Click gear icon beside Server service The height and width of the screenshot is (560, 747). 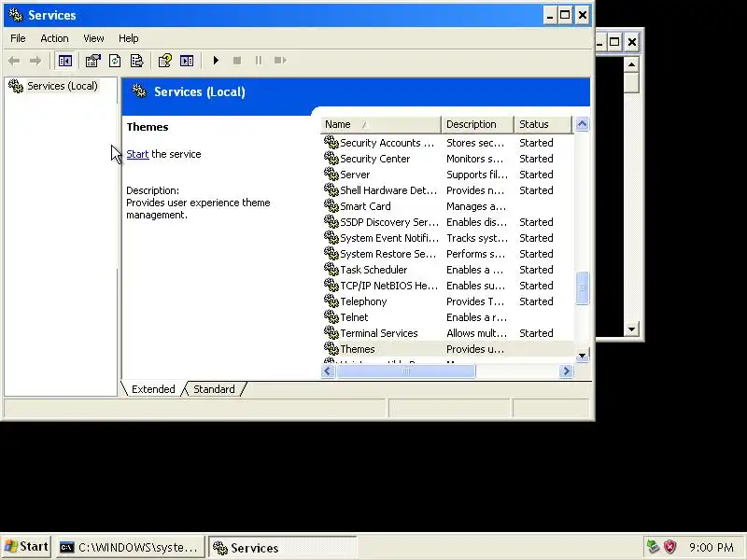331,174
